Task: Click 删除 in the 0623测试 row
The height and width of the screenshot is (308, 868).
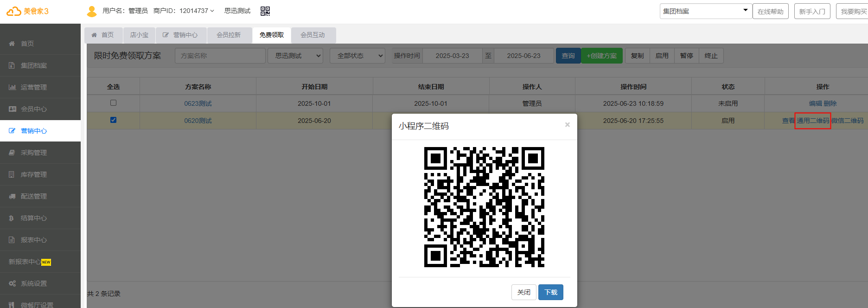Action: click(x=830, y=103)
